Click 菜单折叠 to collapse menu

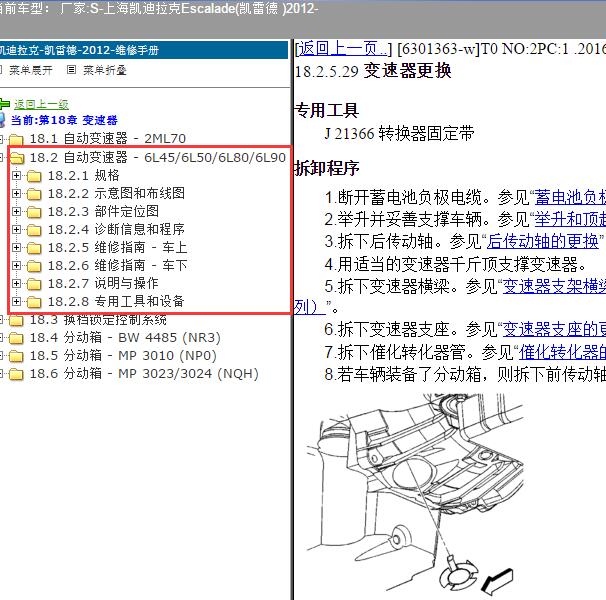[105, 70]
